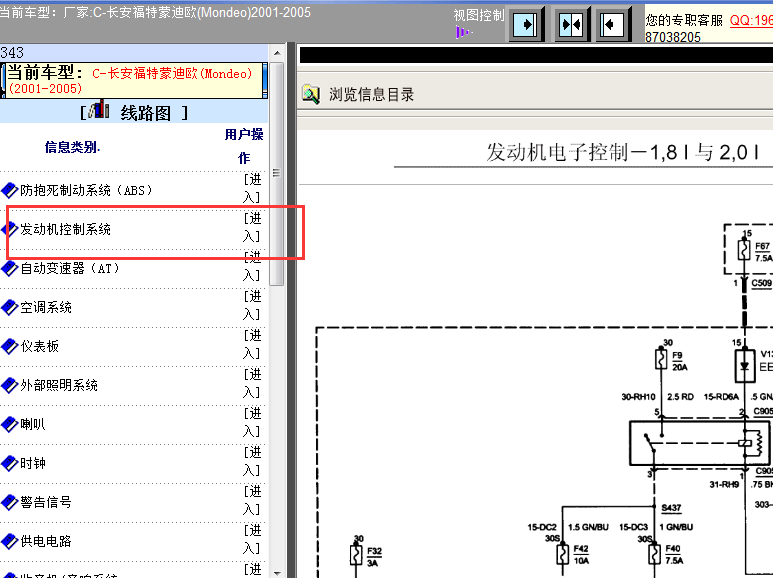Click the blue book icon for 防抱死制动系统

point(9,190)
